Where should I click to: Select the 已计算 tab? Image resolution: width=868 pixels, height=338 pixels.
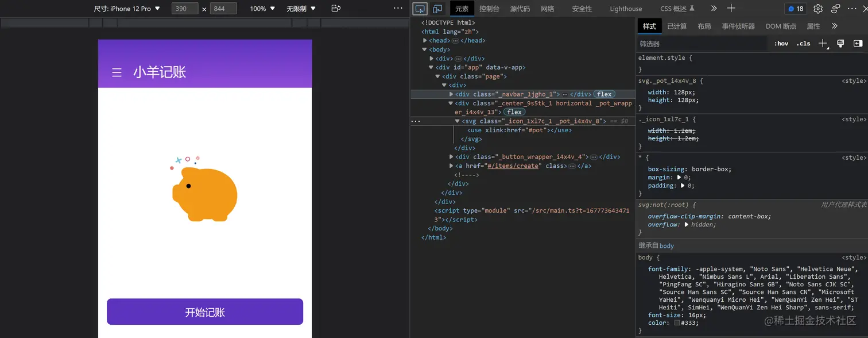677,26
